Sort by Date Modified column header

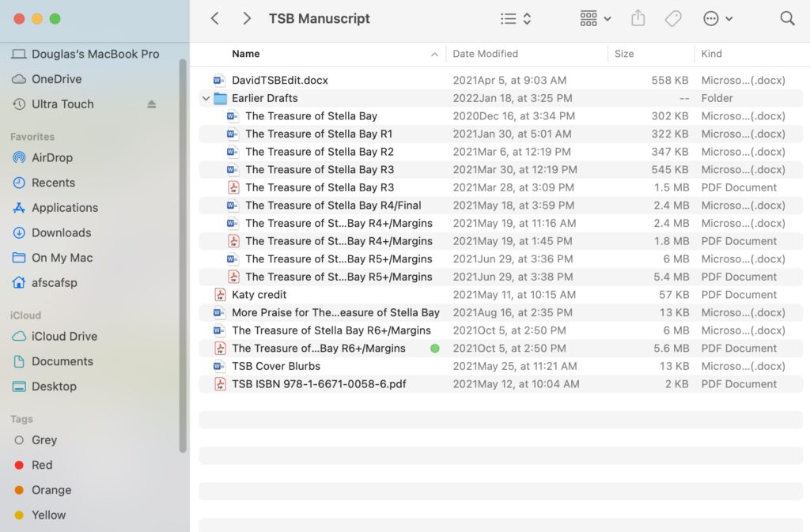485,54
